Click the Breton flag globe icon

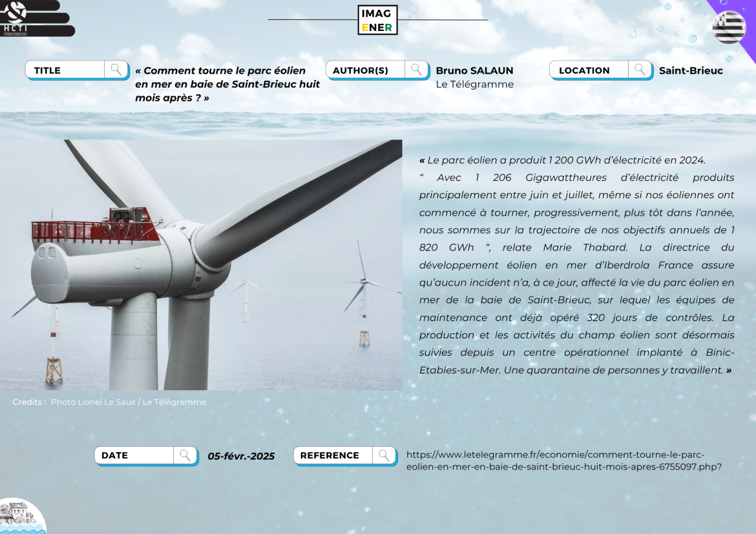729,28
